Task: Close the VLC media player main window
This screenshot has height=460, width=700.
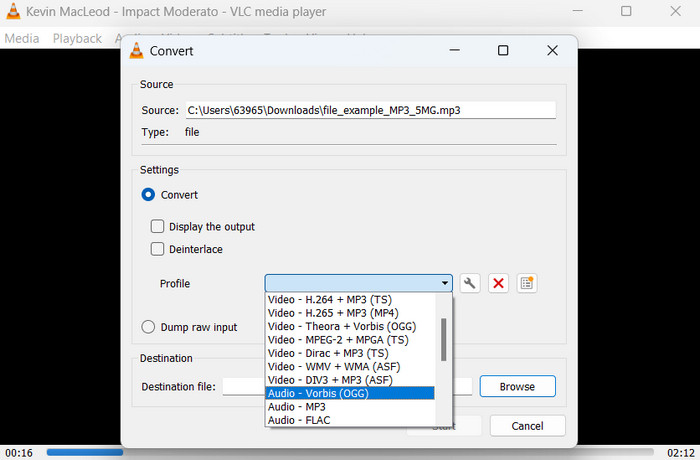Action: pos(675,11)
